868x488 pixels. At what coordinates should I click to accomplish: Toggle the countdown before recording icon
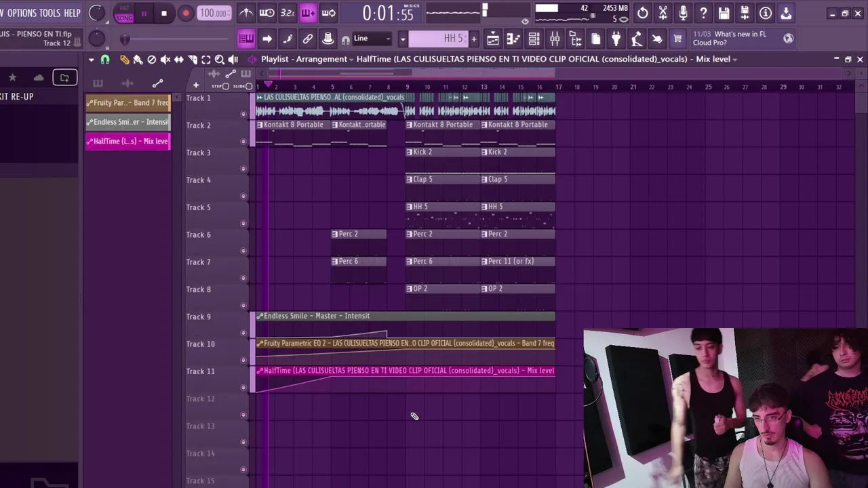click(288, 13)
